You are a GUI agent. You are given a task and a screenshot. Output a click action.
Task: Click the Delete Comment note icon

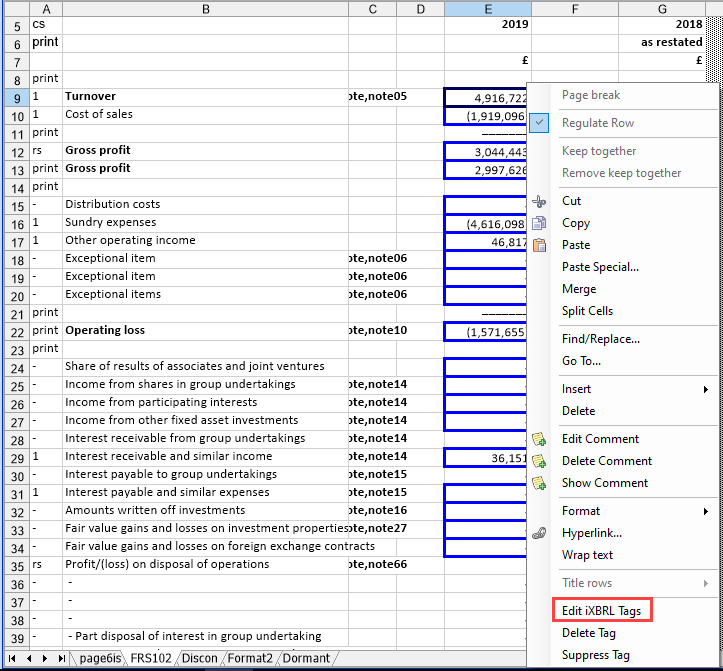pyautogui.click(x=539, y=461)
